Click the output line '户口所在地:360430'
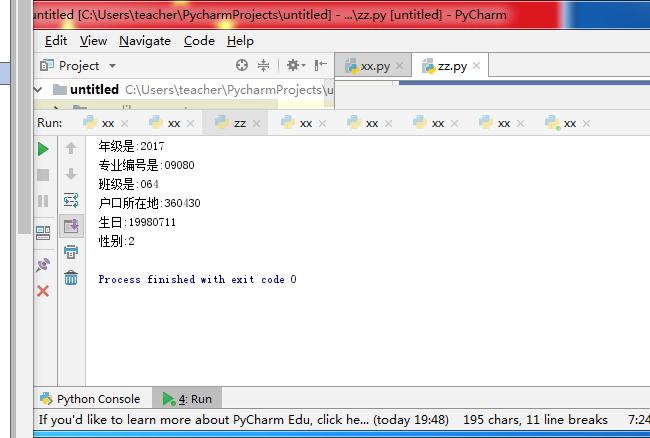The width and height of the screenshot is (650, 438). click(149, 203)
